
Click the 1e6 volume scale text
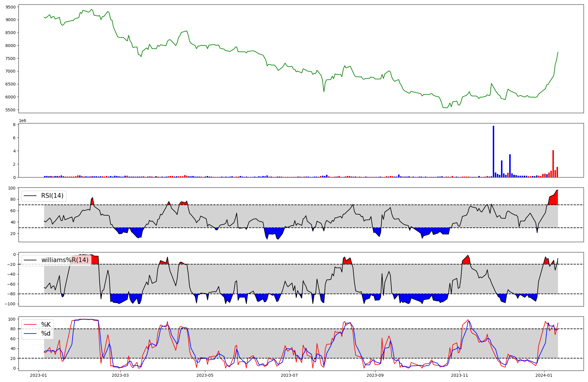click(x=22, y=121)
